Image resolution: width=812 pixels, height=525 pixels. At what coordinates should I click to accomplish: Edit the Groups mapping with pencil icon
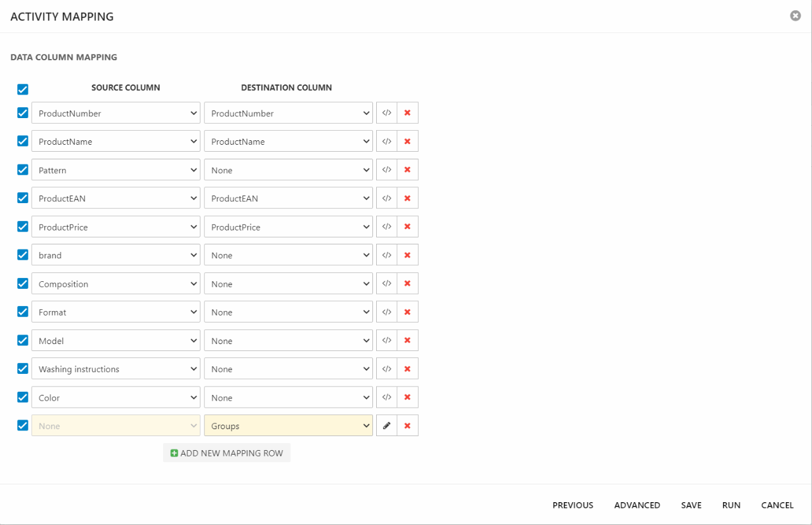[x=386, y=426]
